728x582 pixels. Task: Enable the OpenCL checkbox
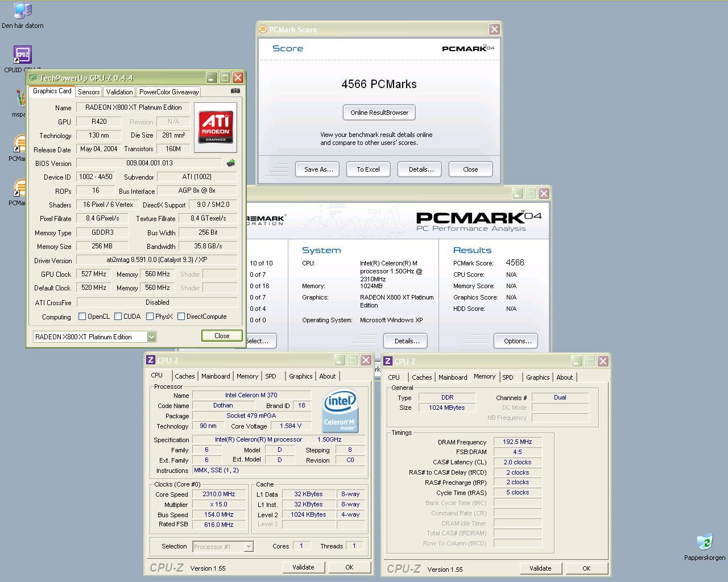click(82, 317)
